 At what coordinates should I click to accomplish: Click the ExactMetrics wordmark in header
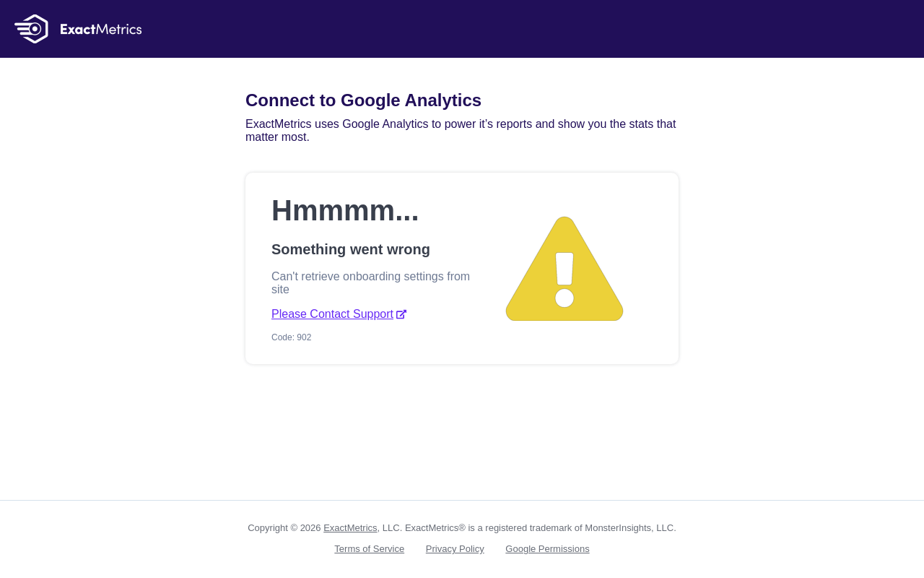(101, 29)
